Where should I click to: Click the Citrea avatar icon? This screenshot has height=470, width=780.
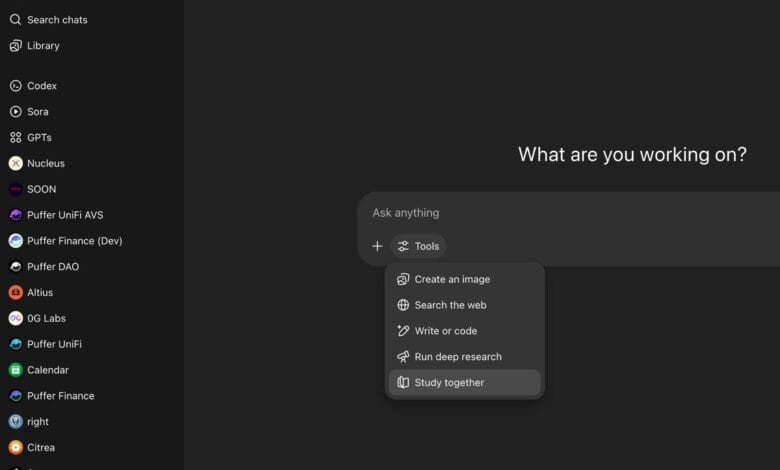[15, 448]
